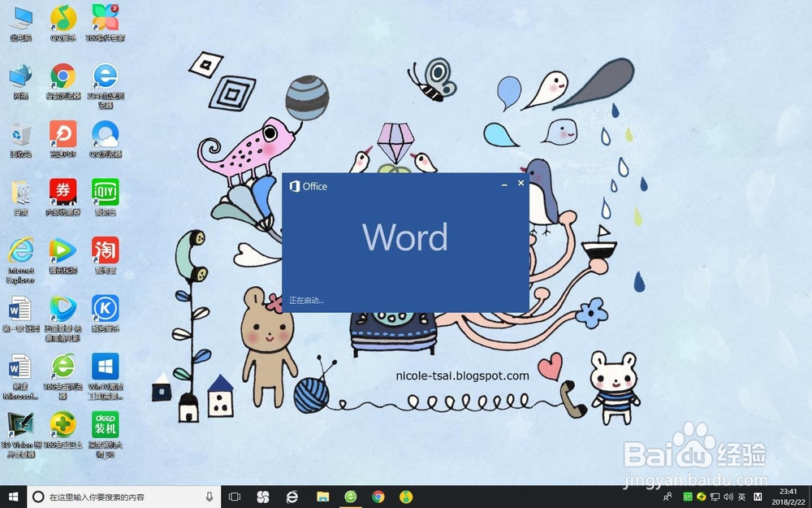Close the Word splash screen
The width and height of the screenshot is (812, 508).
pyautogui.click(x=521, y=183)
